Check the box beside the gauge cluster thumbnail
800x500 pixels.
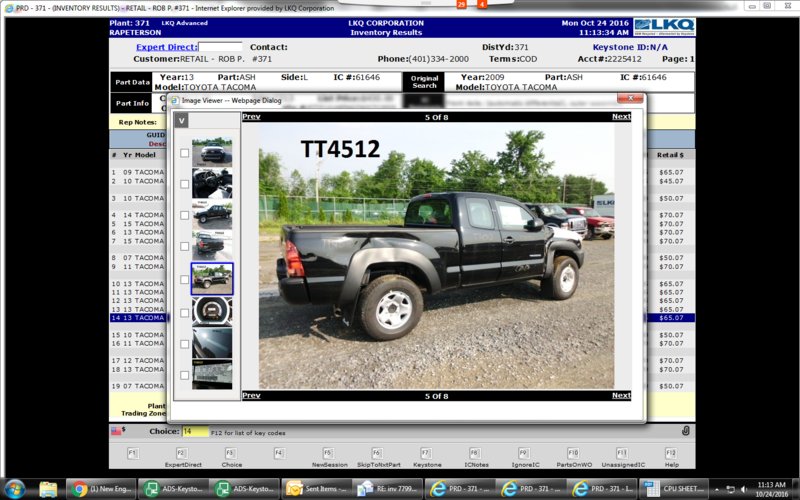point(185,312)
